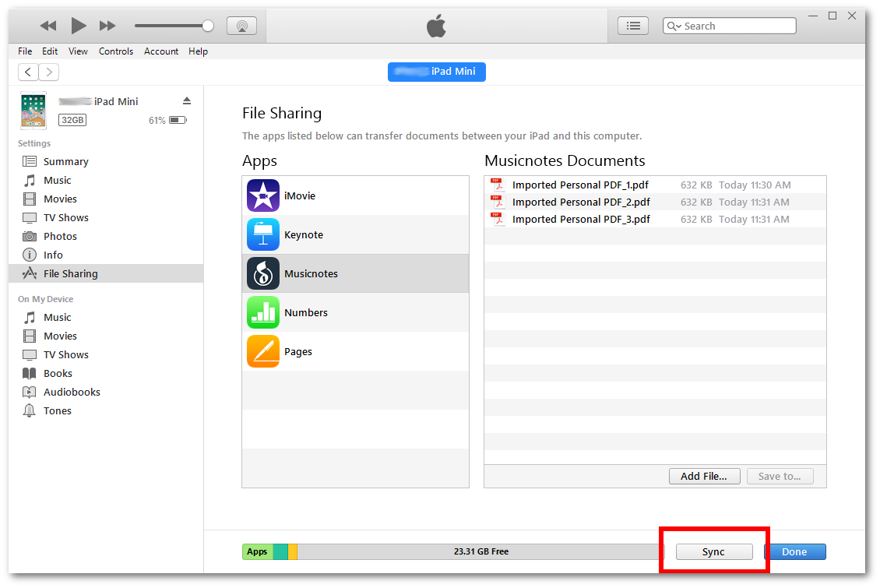
Task: Select Imported Personal PDF_2.pdf document
Action: pos(655,202)
